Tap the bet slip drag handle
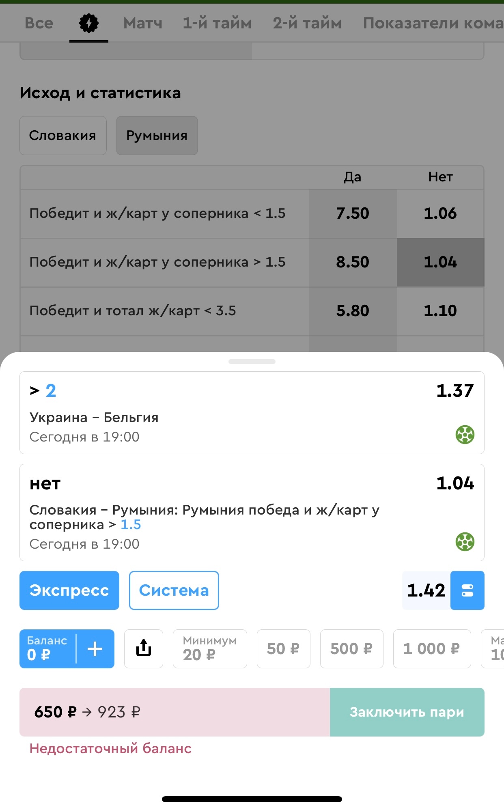This screenshot has width=504, height=812. tap(252, 361)
